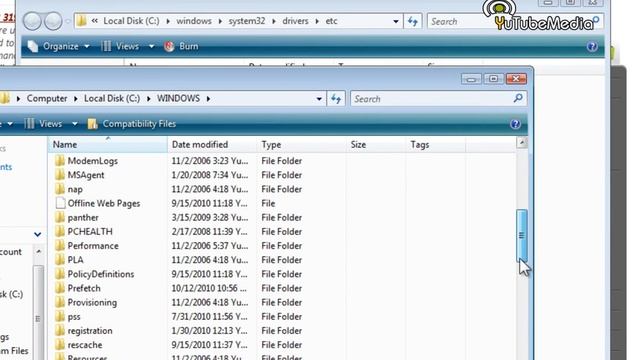Select the registration folder icon
This screenshot has width=640, height=360.
[60, 330]
